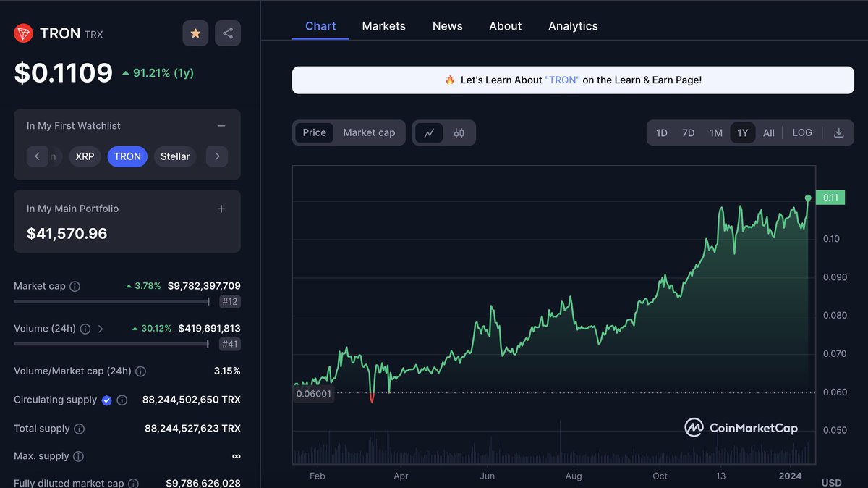868x488 pixels.
Task: Set chart range to 1M
Action: coord(716,132)
